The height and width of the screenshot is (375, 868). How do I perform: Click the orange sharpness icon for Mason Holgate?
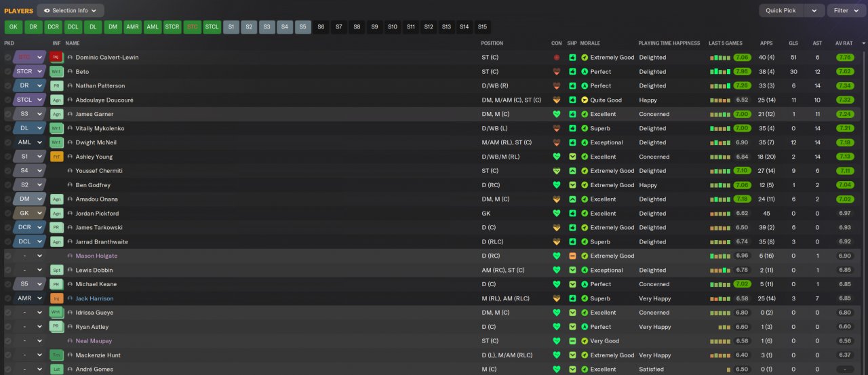(x=572, y=256)
